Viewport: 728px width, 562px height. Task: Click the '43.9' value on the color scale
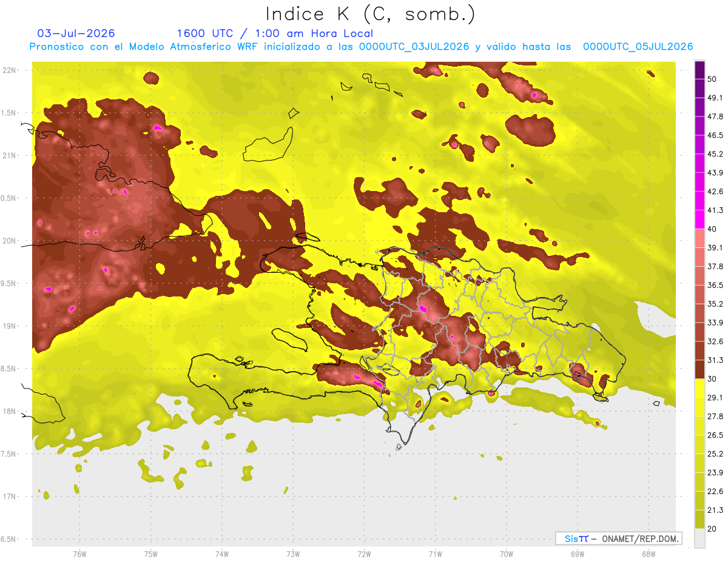pyautogui.click(x=715, y=173)
